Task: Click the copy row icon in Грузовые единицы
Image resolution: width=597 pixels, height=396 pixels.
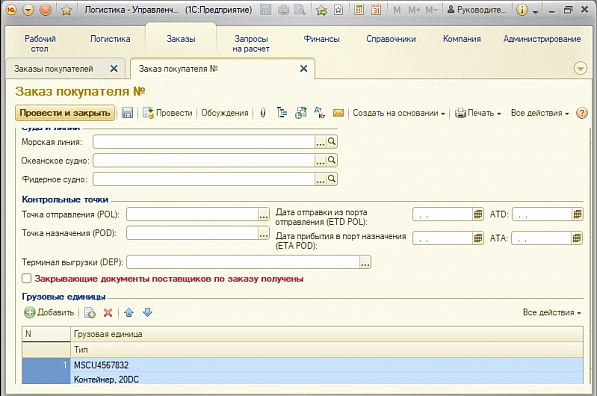Action: [90, 313]
